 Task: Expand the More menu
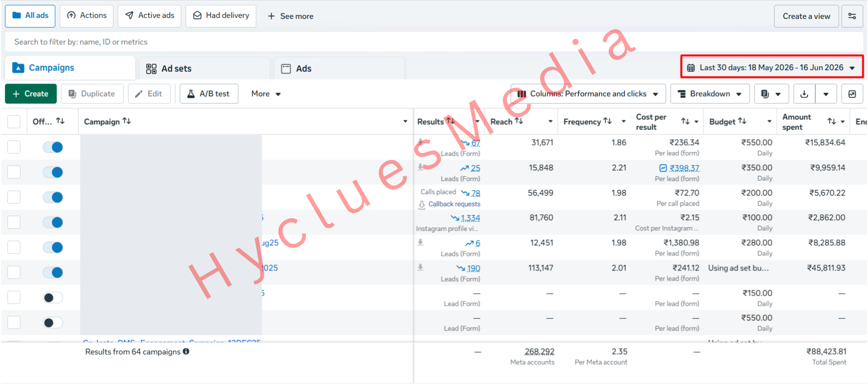pyautogui.click(x=266, y=94)
